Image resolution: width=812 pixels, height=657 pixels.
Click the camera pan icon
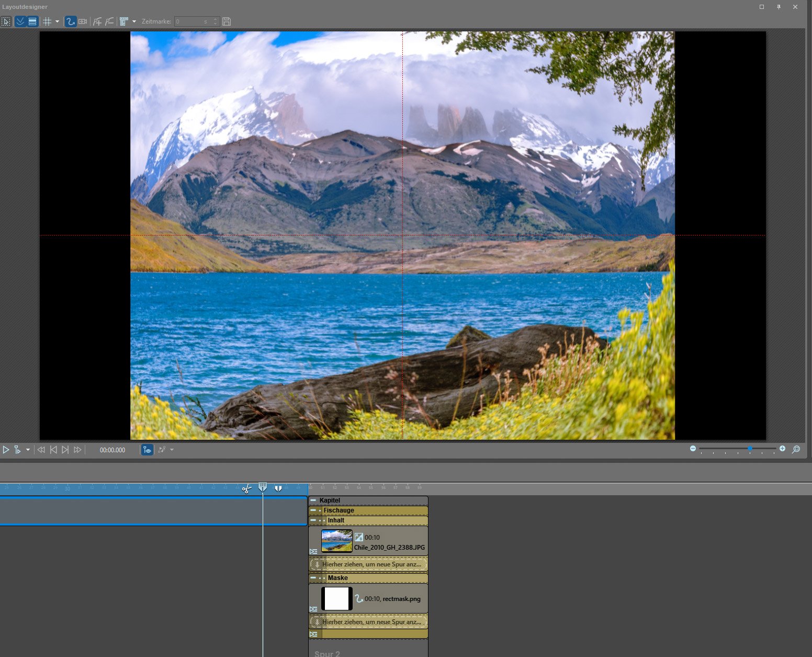point(83,21)
